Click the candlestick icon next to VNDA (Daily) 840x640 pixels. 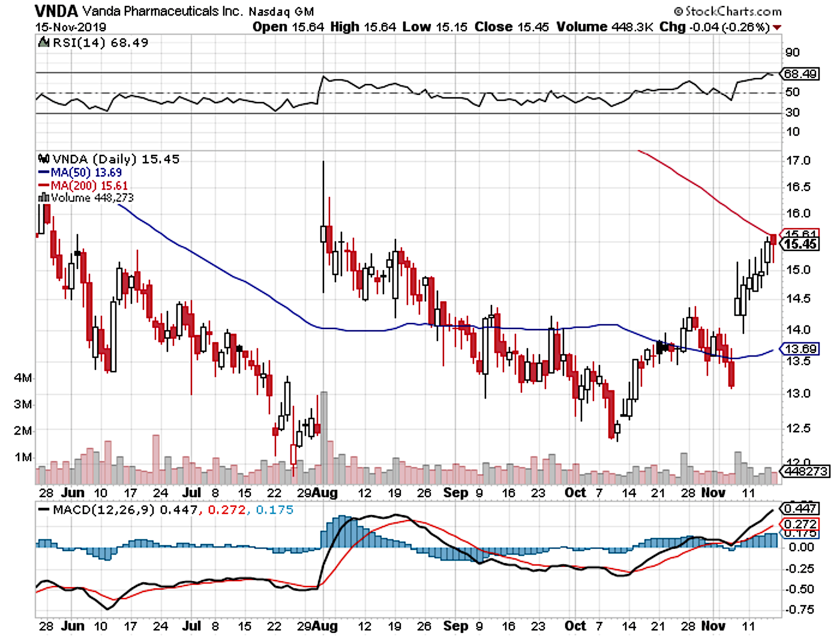44,159
